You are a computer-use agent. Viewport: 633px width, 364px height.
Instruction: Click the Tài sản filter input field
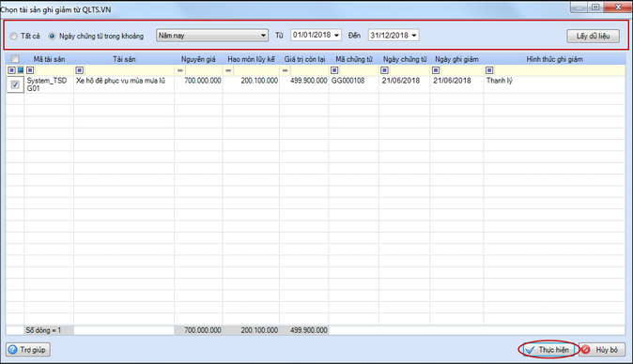129,70
